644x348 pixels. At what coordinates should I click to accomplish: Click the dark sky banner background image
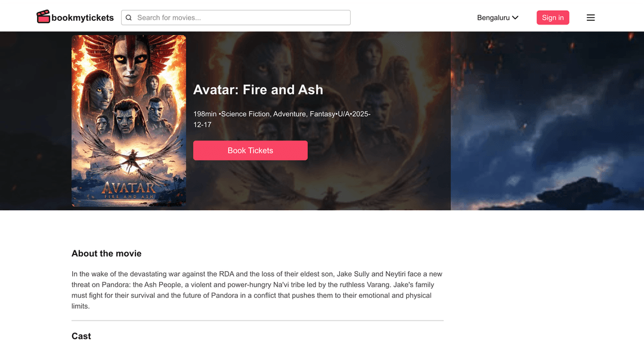pos(547,121)
